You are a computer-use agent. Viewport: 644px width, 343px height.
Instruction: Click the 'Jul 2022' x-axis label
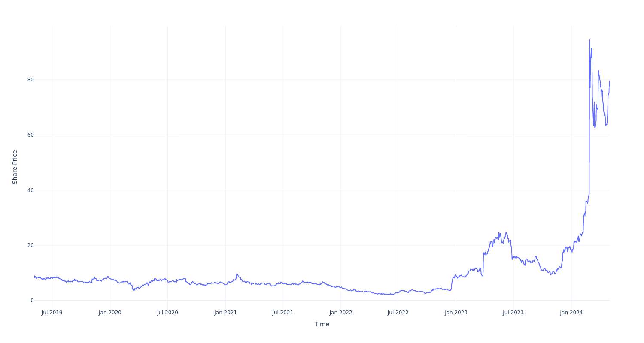(x=398, y=313)
